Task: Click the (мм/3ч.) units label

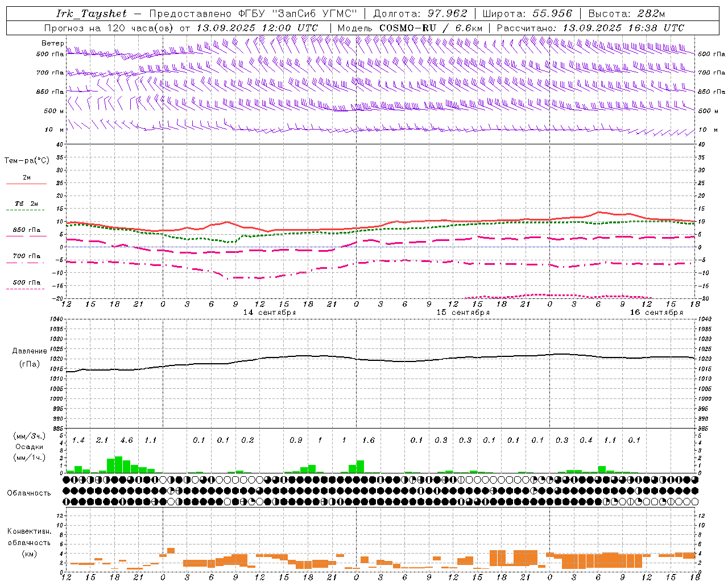Action: point(30,436)
